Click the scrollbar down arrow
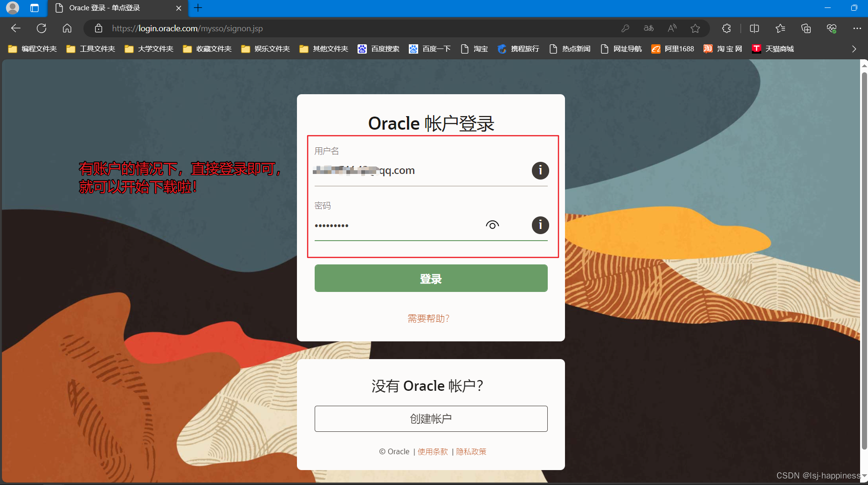 tap(864, 476)
